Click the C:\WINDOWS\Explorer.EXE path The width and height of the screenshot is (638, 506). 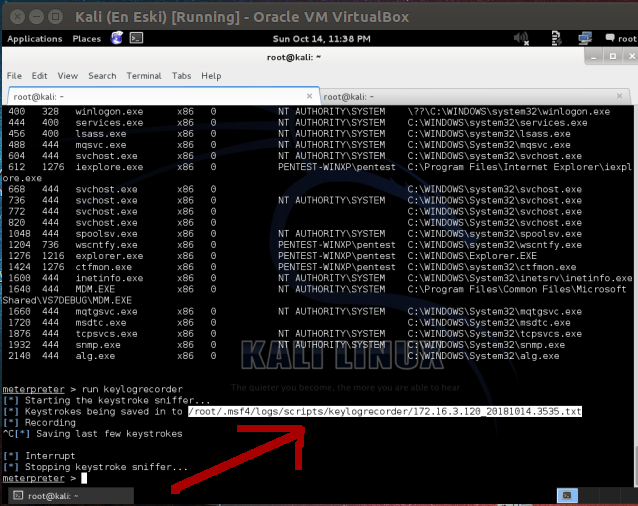click(x=472, y=256)
